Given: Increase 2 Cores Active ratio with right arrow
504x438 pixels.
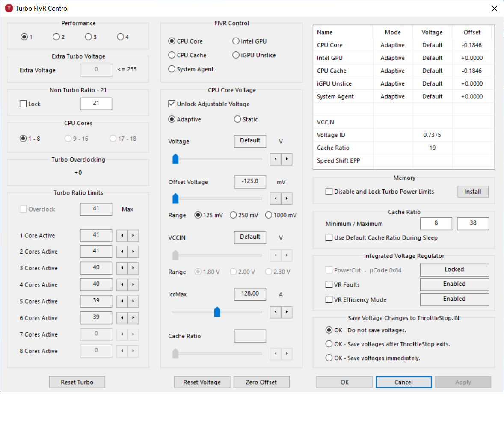Looking at the screenshot, I should [x=133, y=252].
